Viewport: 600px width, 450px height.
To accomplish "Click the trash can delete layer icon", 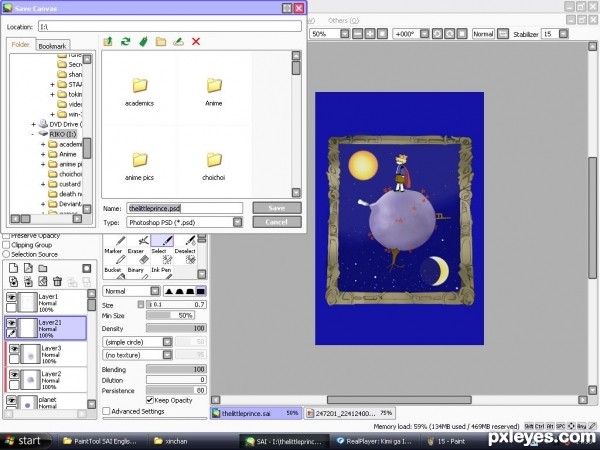I will (57, 282).
